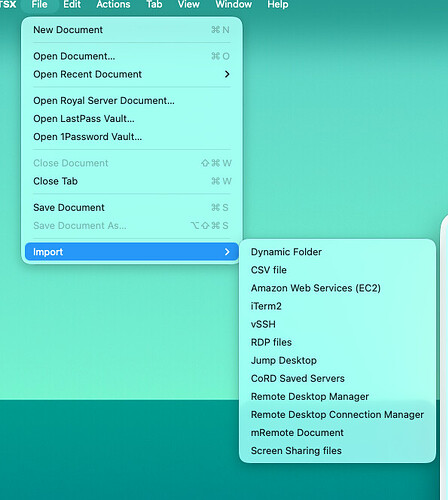Expand the Import submenu chevron
448x500 pixels.
tap(227, 252)
